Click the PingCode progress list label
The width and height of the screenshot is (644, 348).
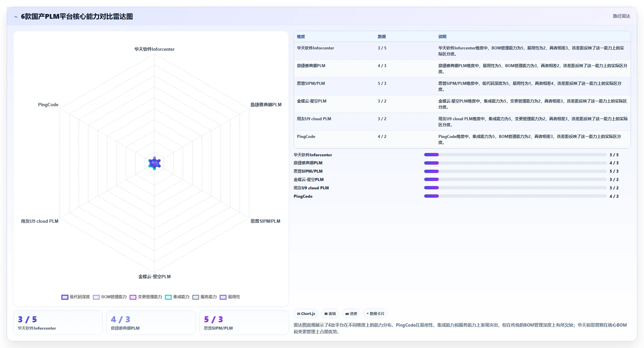coord(303,196)
